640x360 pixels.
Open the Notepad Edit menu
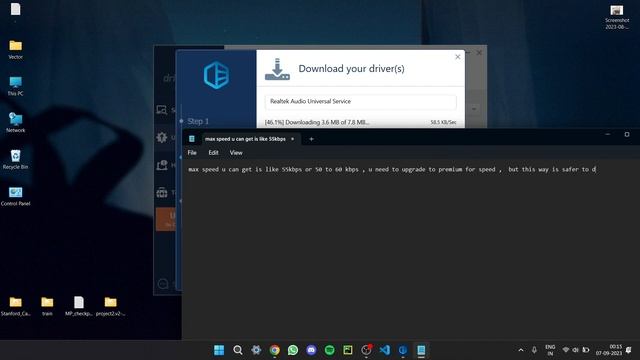[x=213, y=153]
